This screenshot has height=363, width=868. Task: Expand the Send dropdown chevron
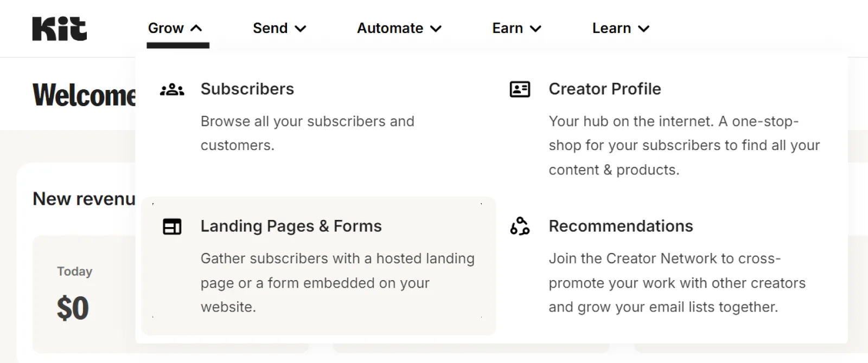pyautogui.click(x=301, y=29)
